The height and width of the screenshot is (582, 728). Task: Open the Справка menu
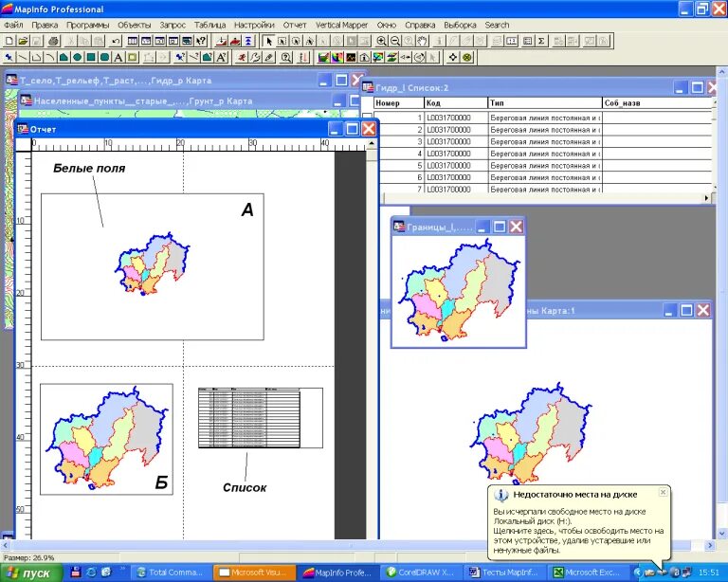coord(420,25)
